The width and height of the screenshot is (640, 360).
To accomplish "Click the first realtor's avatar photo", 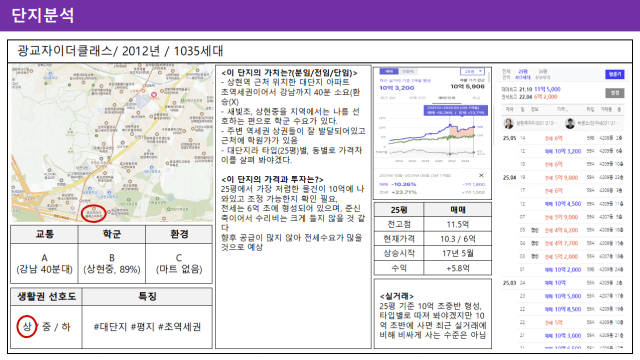I will click(509, 123).
